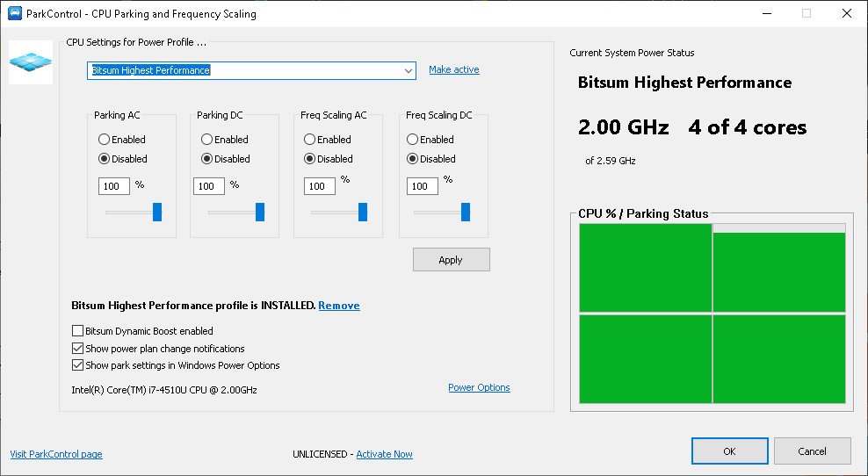Open Visit ParkControl page link

[56, 454]
